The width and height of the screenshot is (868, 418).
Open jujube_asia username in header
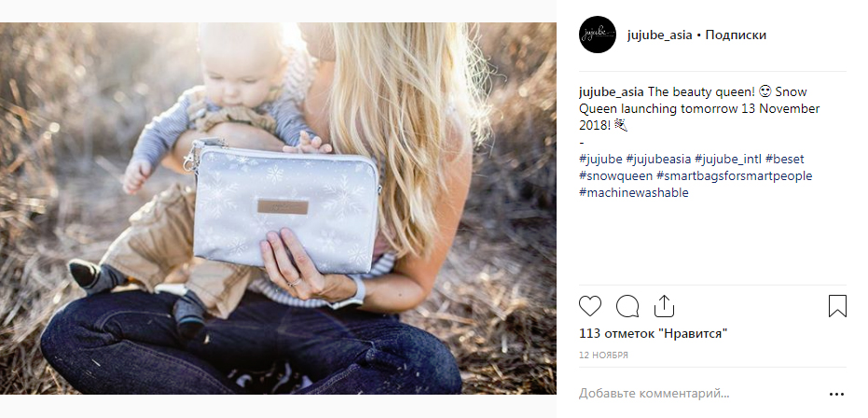point(659,35)
